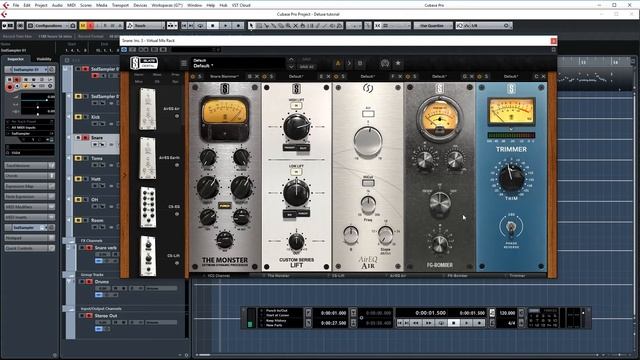Open the Use Quantize dropdown

(x=433, y=25)
